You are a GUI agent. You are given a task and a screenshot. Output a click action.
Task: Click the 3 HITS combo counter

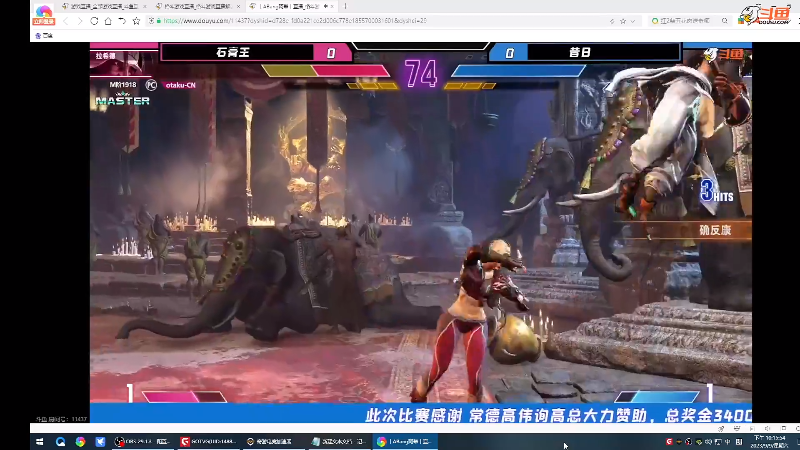(x=717, y=191)
